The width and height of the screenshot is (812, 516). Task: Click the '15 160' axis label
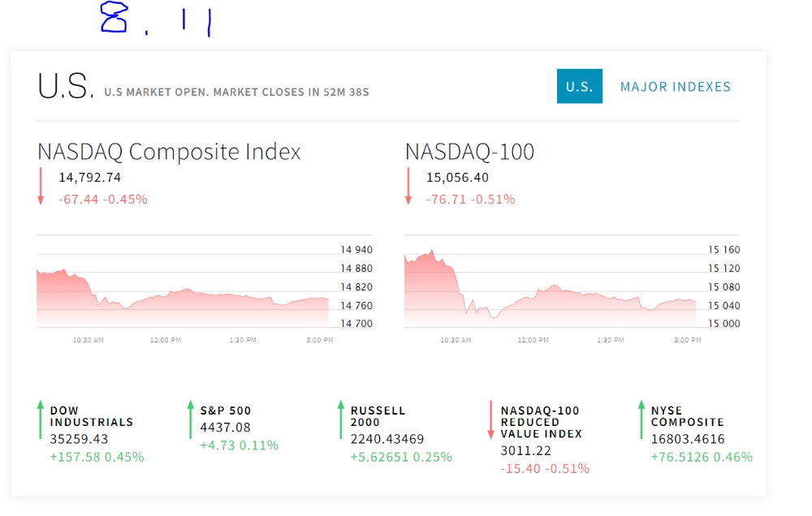click(724, 250)
